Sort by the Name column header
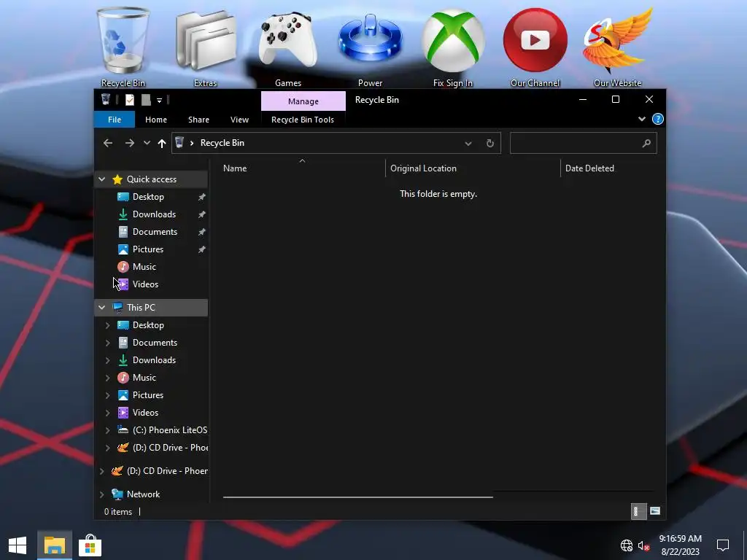This screenshot has height=560, width=747. coord(303,168)
